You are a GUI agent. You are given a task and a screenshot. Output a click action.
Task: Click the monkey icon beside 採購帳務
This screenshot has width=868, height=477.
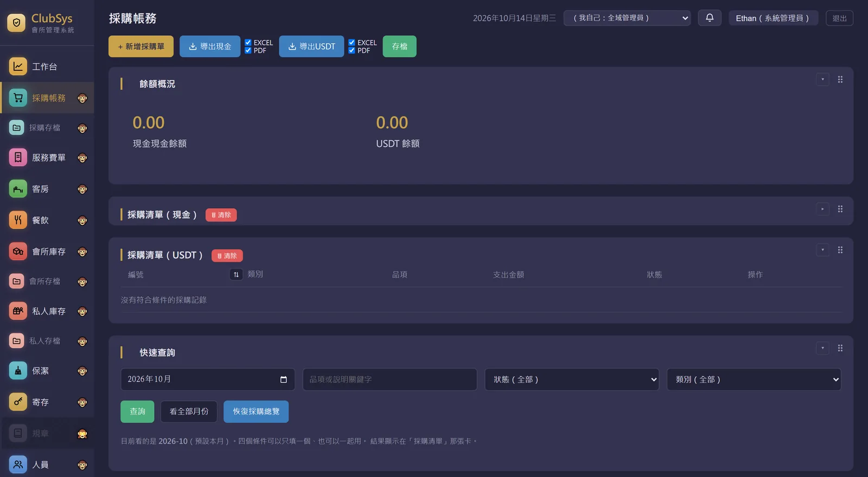pos(82,98)
